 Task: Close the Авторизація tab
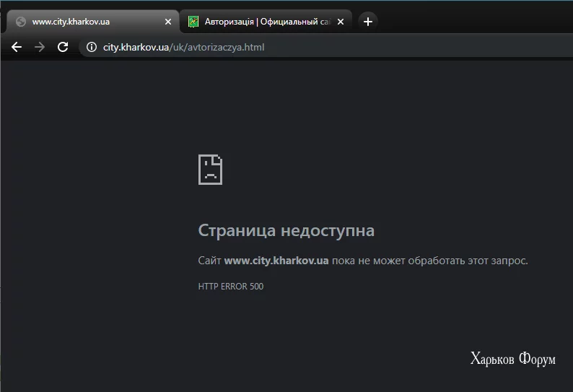[341, 22]
